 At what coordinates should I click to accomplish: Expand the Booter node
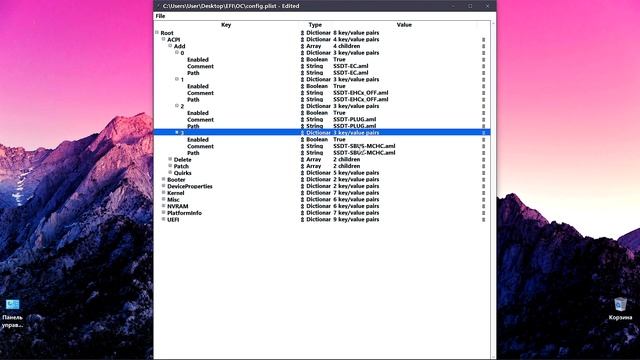163,179
